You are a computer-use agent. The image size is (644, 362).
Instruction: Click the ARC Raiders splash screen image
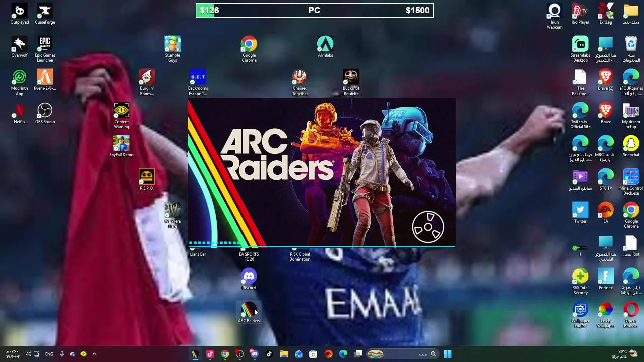pos(321,173)
